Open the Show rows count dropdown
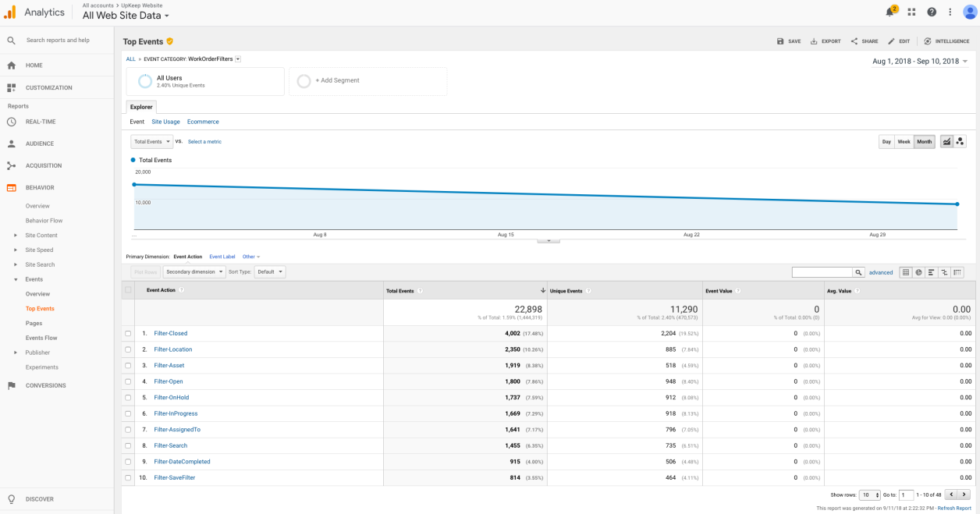This screenshot has width=980, height=514. pyautogui.click(x=869, y=495)
